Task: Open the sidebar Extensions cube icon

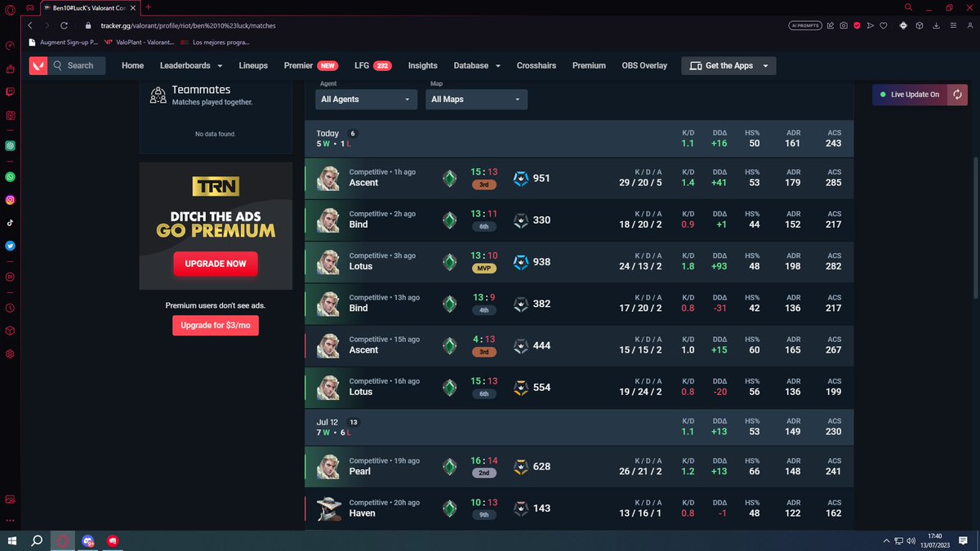Action: 10,331
